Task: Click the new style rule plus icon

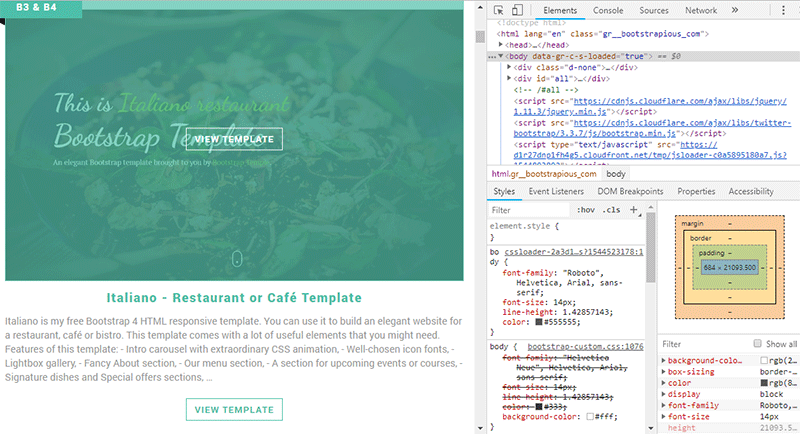Action: pos(634,210)
